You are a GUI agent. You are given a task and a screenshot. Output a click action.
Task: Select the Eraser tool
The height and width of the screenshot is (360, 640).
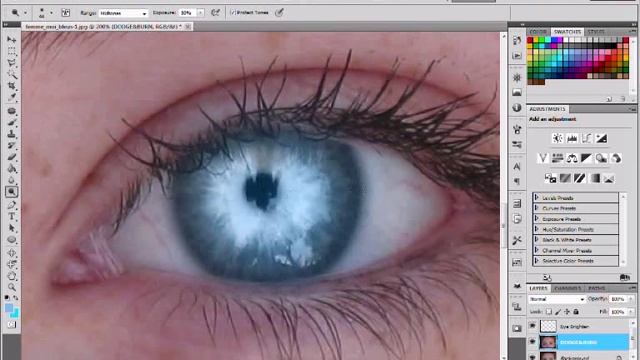click(11, 157)
